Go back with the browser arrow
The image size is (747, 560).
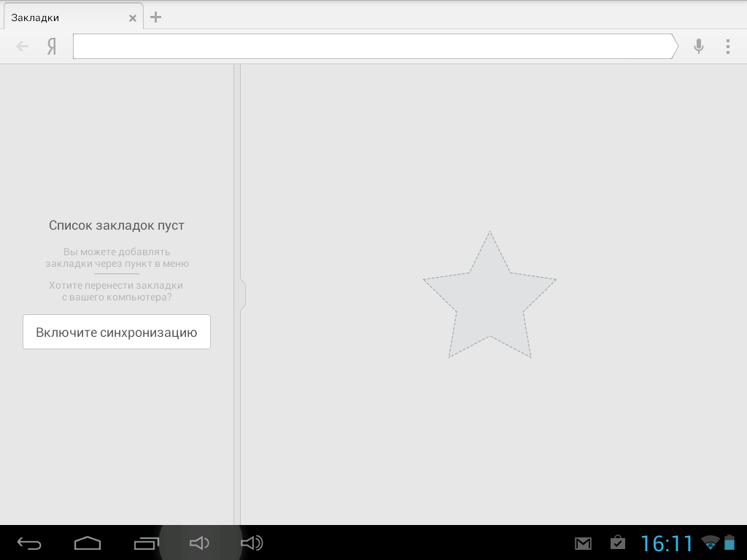22,46
